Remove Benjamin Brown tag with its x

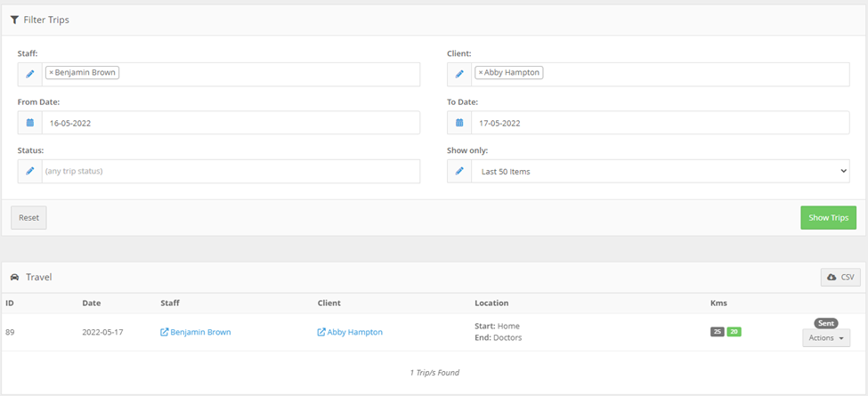tap(51, 72)
